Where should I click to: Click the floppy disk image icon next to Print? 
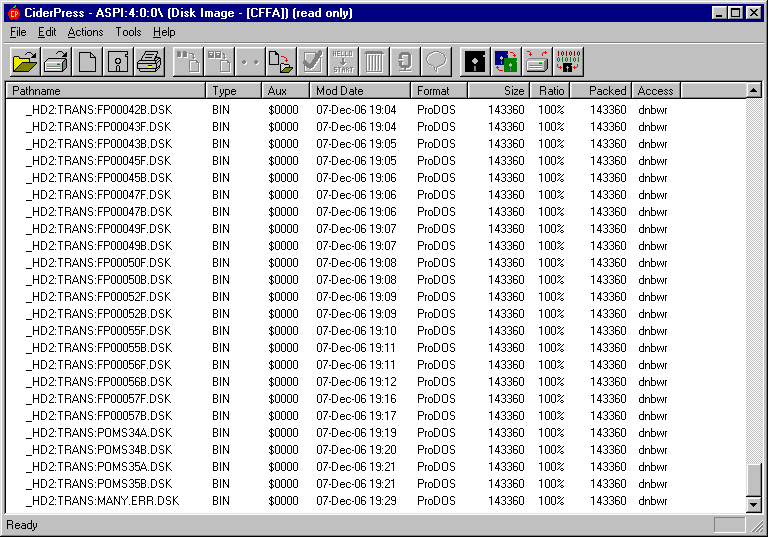coord(118,62)
